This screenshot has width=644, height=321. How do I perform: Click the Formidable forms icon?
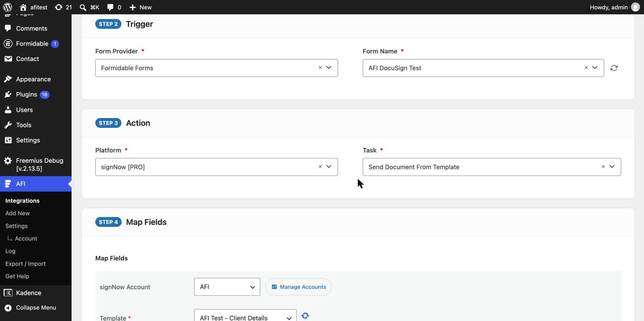click(8, 43)
